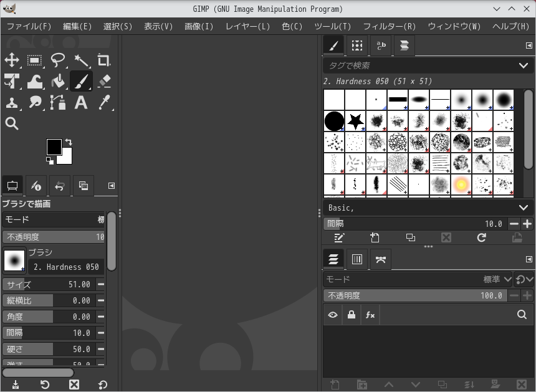Toggle layer visibility eye column icon
The width and height of the screenshot is (536, 392).
click(x=333, y=315)
